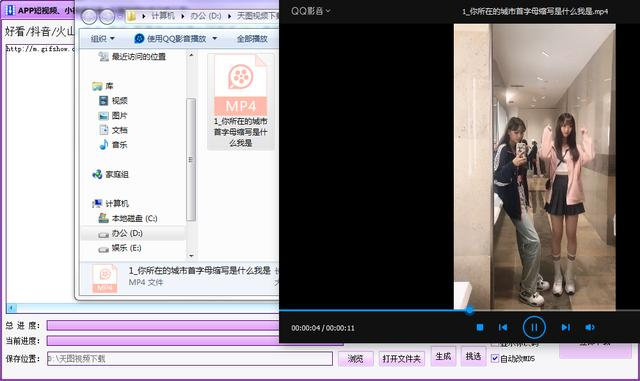This screenshot has height=381, width=640.
Task: Click navigation pane scroll up arrow
Action: pyautogui.click(x=191, y=55)
